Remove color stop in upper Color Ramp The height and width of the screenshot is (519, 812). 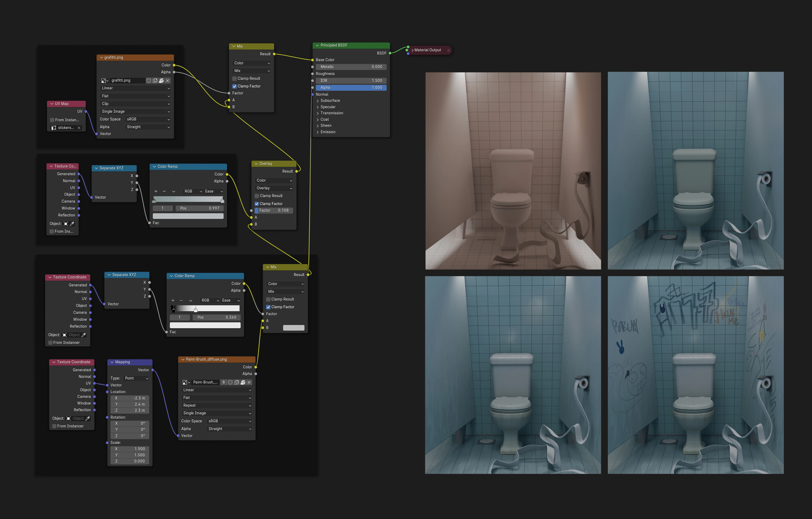164,191
